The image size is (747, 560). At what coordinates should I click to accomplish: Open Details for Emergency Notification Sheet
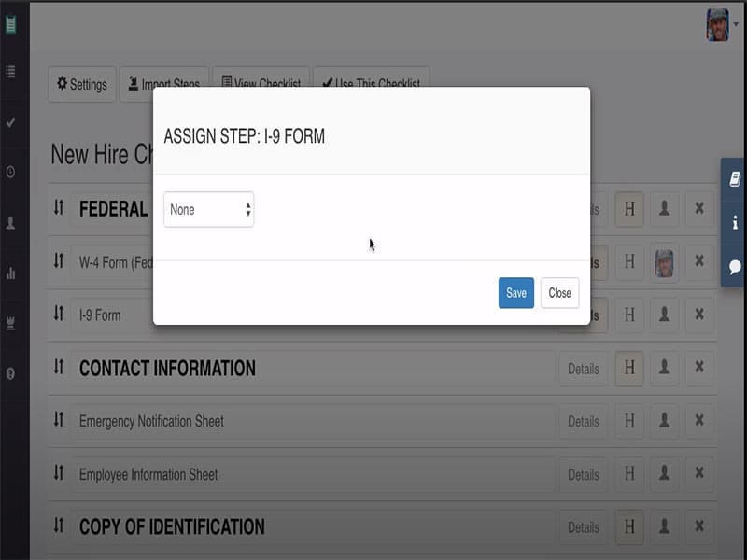(x=584, y=422)
